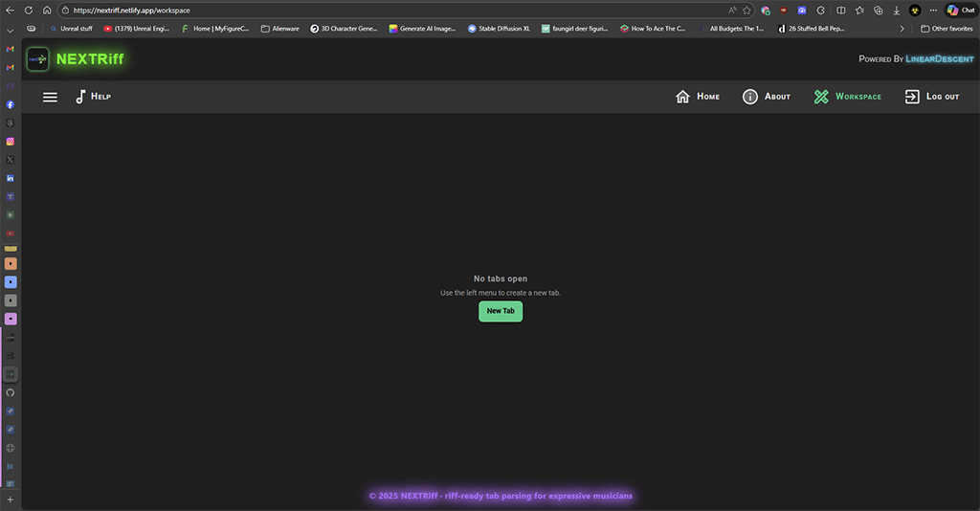Open the Instagram vertical tab
The height and width of the screenshot is (511, 980).
point(11,142)
